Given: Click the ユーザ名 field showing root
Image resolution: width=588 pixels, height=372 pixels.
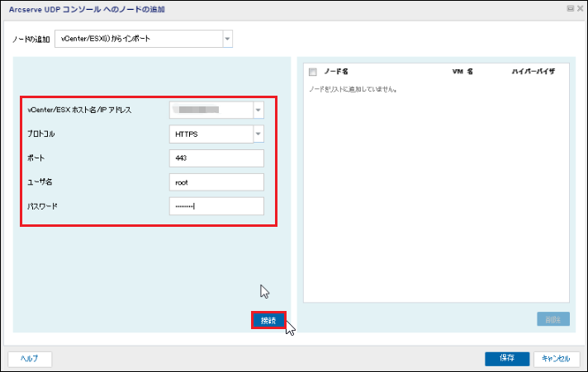Looking at the screenshot, I should click(x=216, y=182).
